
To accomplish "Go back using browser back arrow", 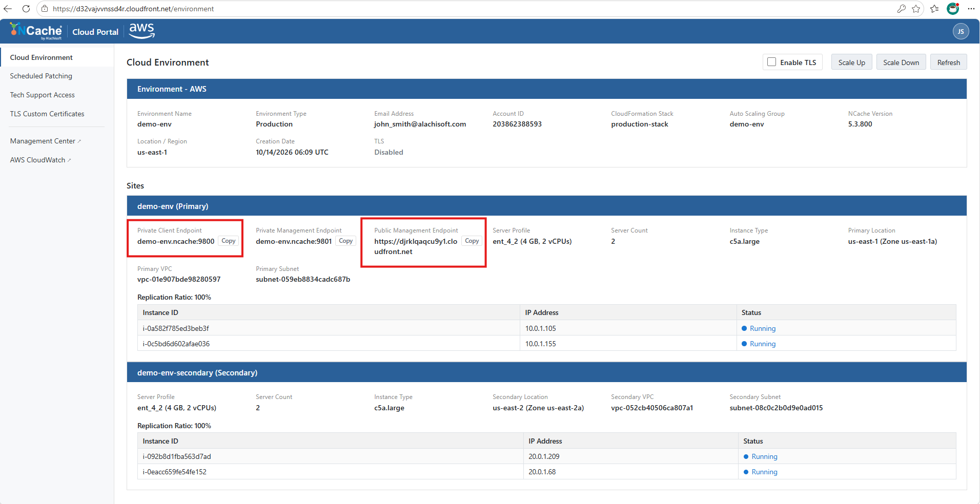I will tap(8, 9).
